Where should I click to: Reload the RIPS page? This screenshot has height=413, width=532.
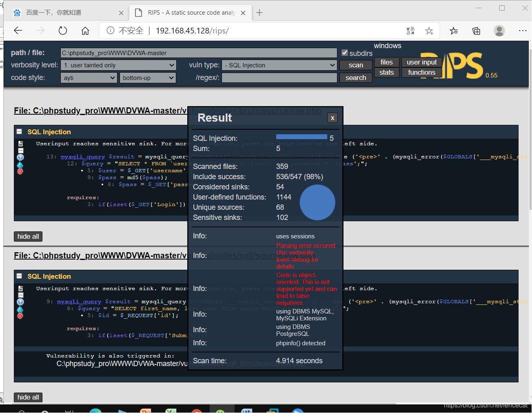(62, 31)
